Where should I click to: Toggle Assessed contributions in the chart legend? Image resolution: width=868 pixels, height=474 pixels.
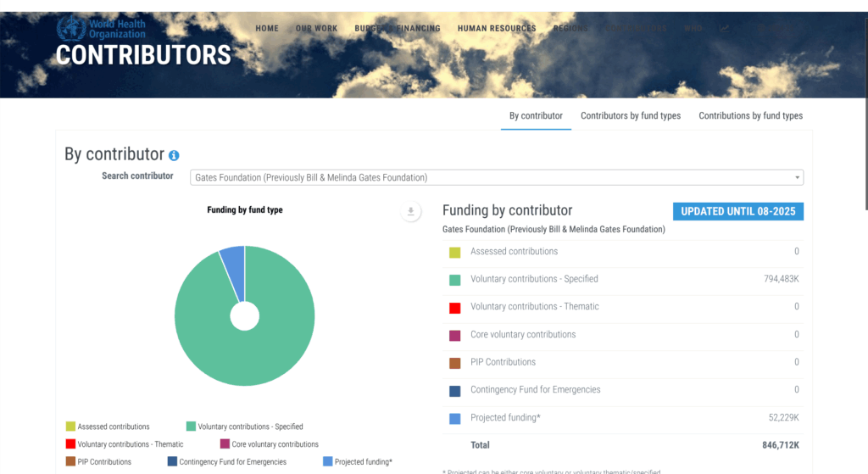click(108, 427)
